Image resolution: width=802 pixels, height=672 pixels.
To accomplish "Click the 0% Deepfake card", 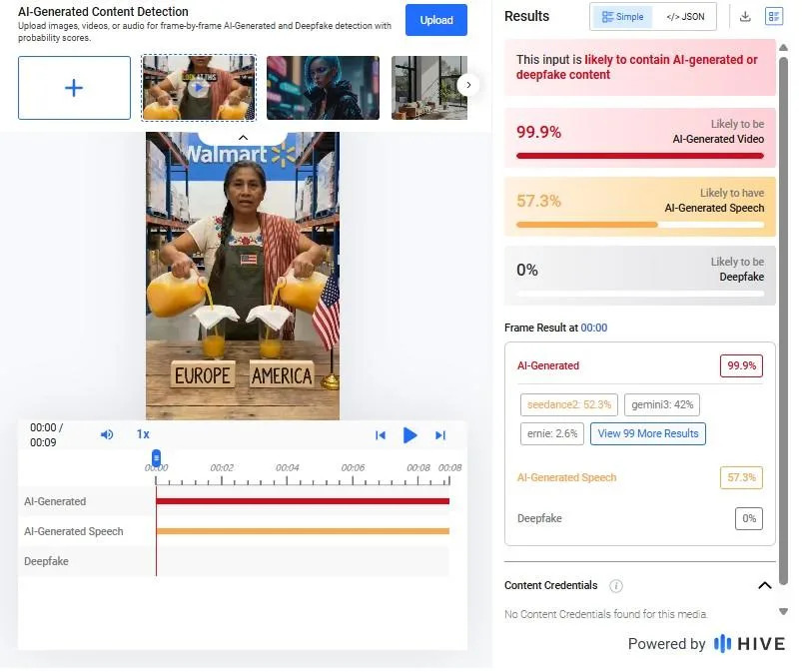I will 640,276.
